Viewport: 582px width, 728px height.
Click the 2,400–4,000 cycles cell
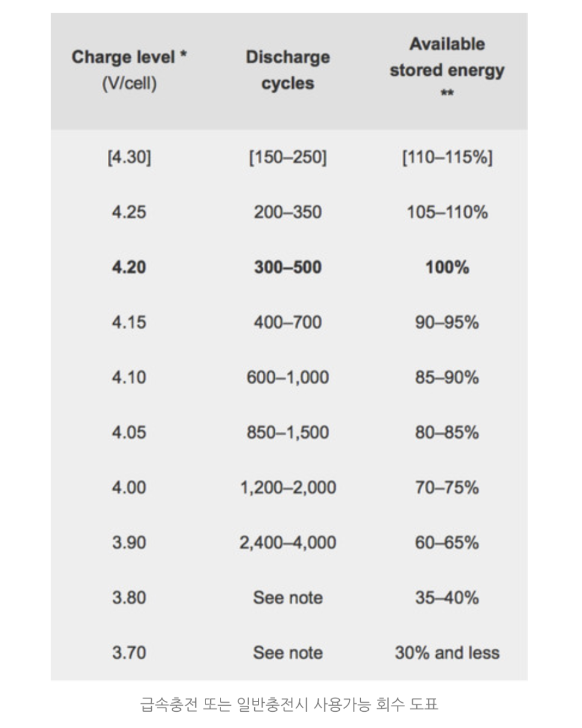pyautogui.click(x=288, y=543)
